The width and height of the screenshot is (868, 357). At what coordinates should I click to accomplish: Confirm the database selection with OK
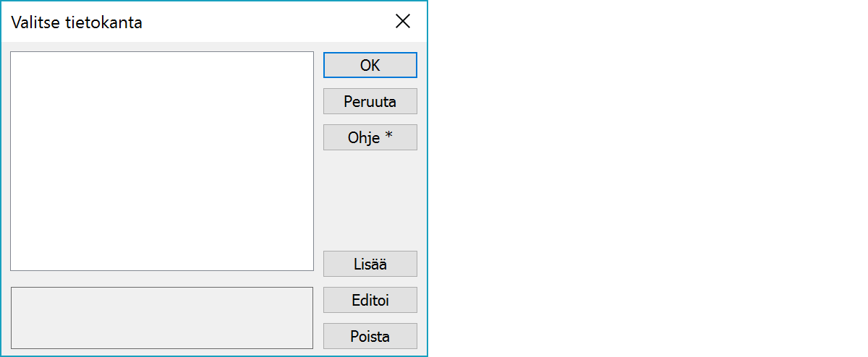(370, 65)
